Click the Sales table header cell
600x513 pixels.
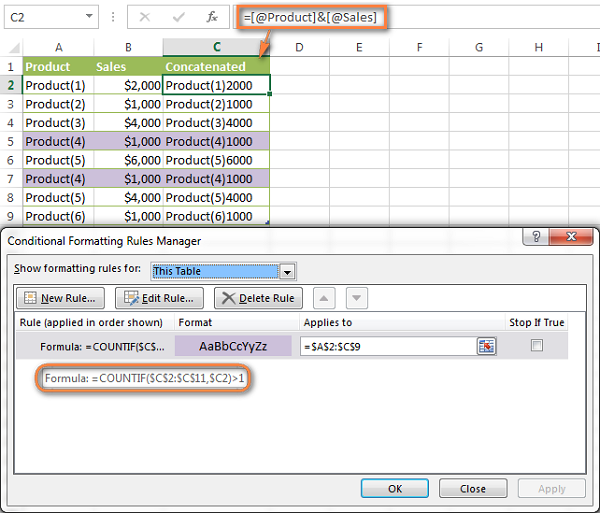[x=129, y=67]
